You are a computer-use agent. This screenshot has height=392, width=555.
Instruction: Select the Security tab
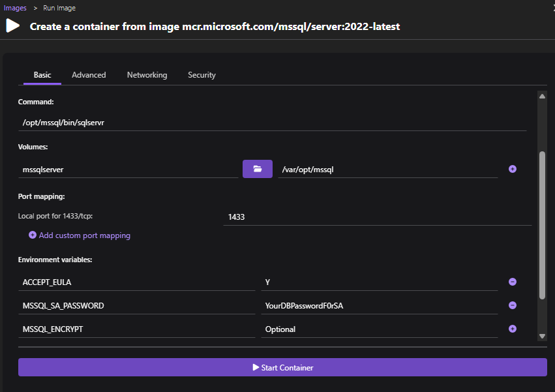pyautogui.click(x=202, y=74)
